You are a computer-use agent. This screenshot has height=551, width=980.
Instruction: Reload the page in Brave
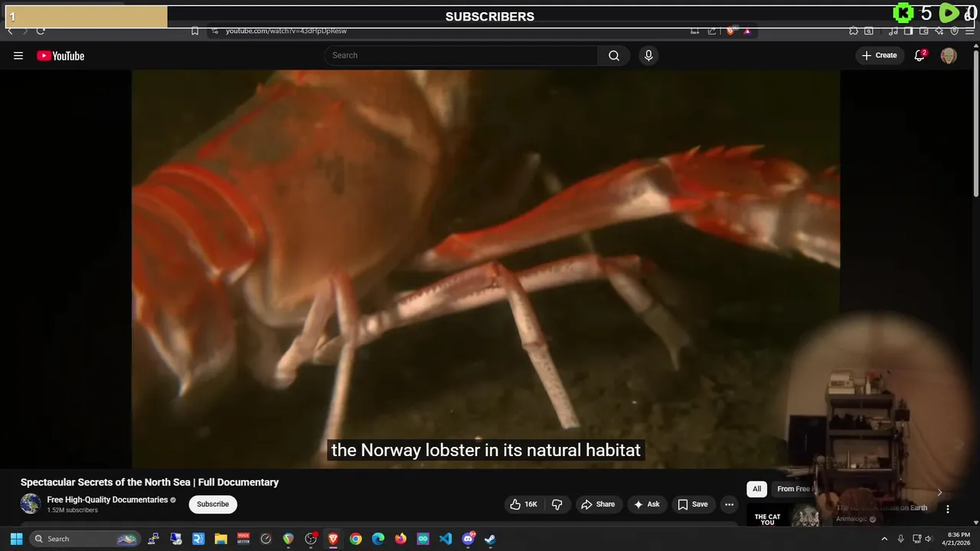pyautogui.click(x=41, y=31)
